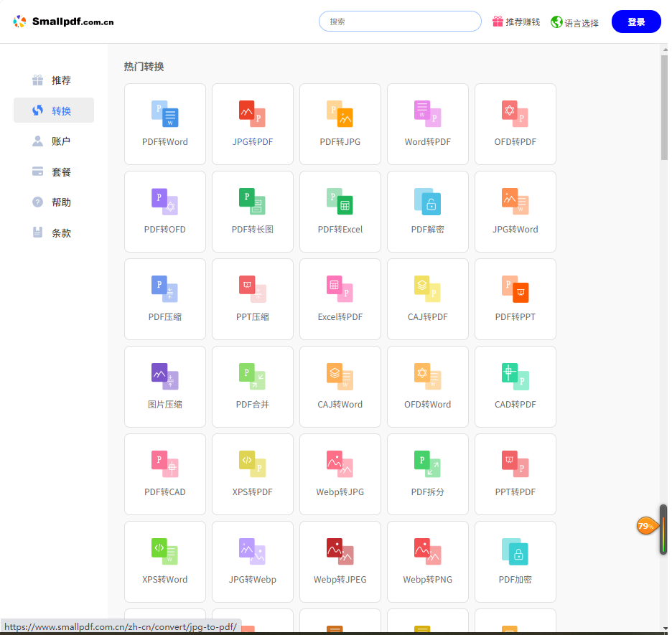Open the CAD转PDF converter
Screen dimensions: 672x635
click(515, 386)
